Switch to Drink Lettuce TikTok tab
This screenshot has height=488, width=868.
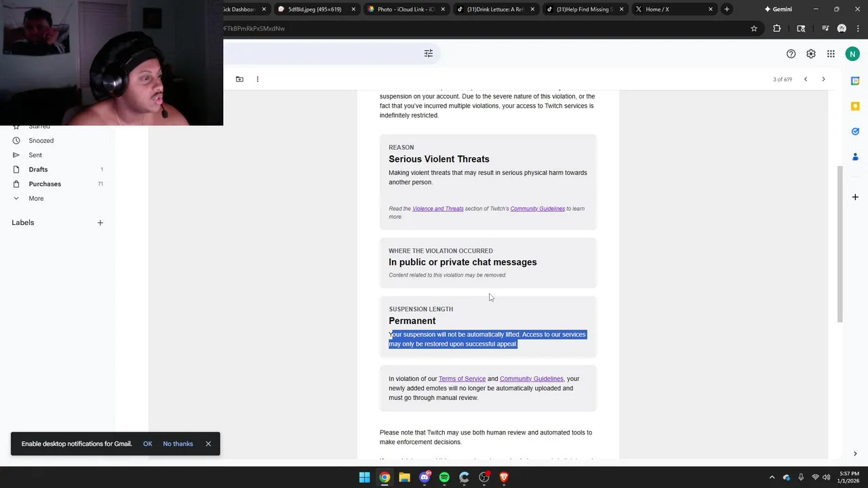pos(496,9)
